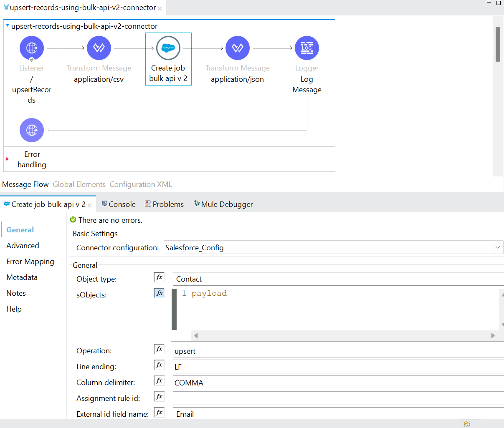The image size is (504, 428).
Task: Open the Connector configuration dropdown
Action: tap(498, 247)
